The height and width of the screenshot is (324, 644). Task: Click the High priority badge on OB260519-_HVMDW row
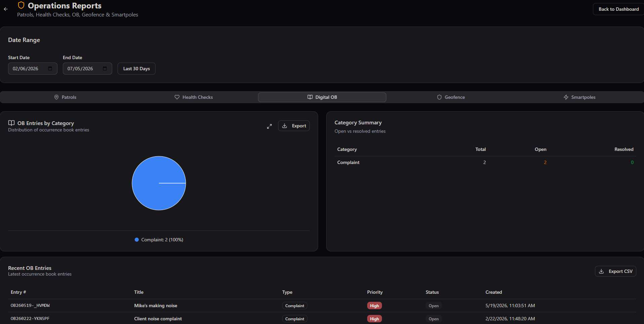pyautogui.click(x=374, y=306)
